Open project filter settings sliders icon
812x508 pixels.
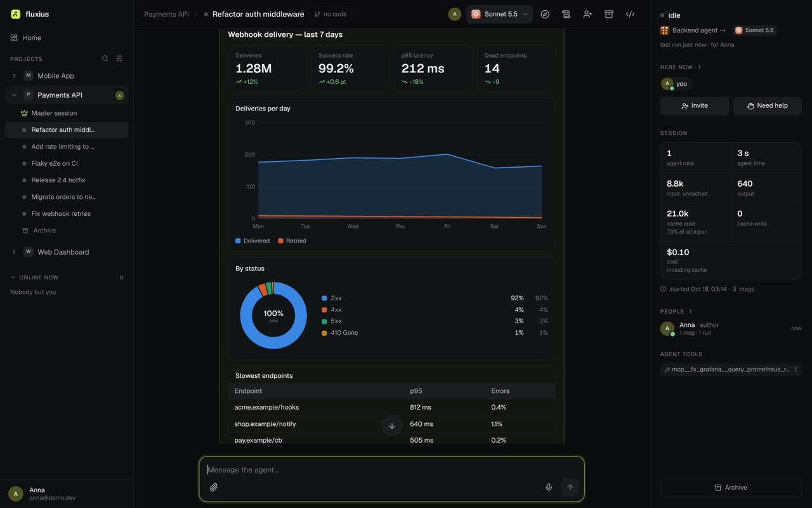119,58
